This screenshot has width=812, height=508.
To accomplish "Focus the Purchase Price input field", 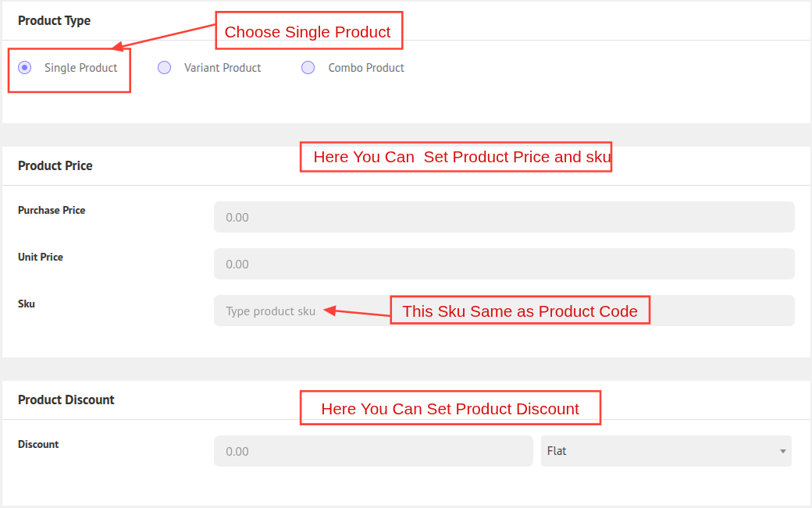I will [504, 217].
